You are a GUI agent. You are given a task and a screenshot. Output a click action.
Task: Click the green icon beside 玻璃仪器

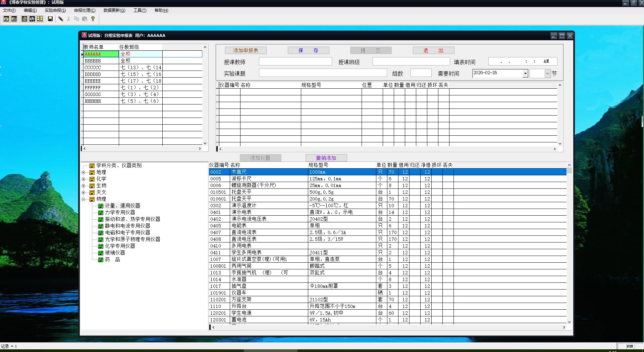pyautogui.click(x=100, y=253)
